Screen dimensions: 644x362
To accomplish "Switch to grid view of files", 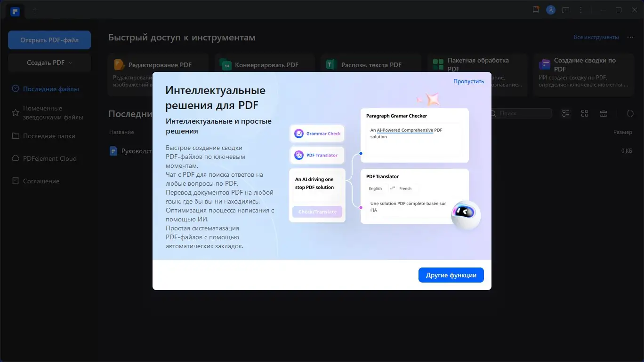I will (585, 113).
